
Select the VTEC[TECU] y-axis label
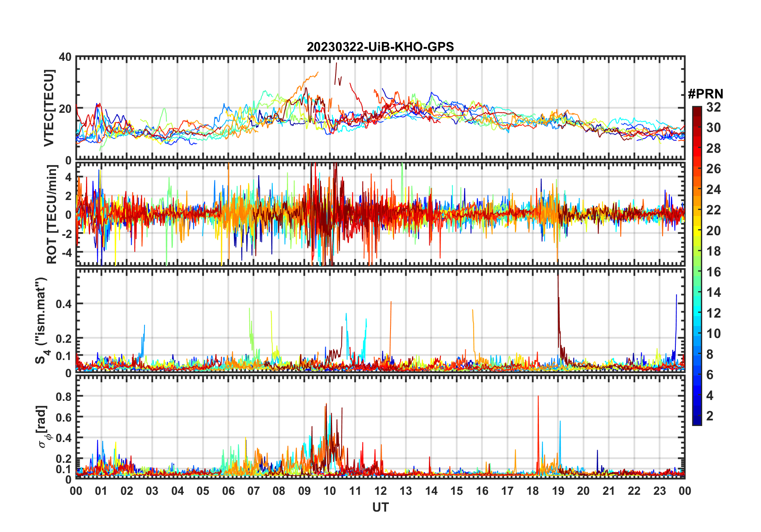49,108
